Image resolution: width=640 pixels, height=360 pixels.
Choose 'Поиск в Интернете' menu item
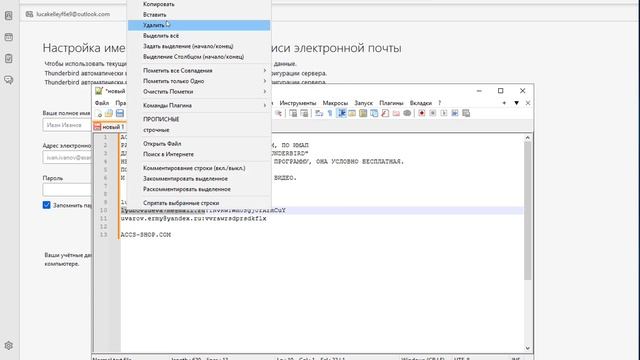[199, 154]
